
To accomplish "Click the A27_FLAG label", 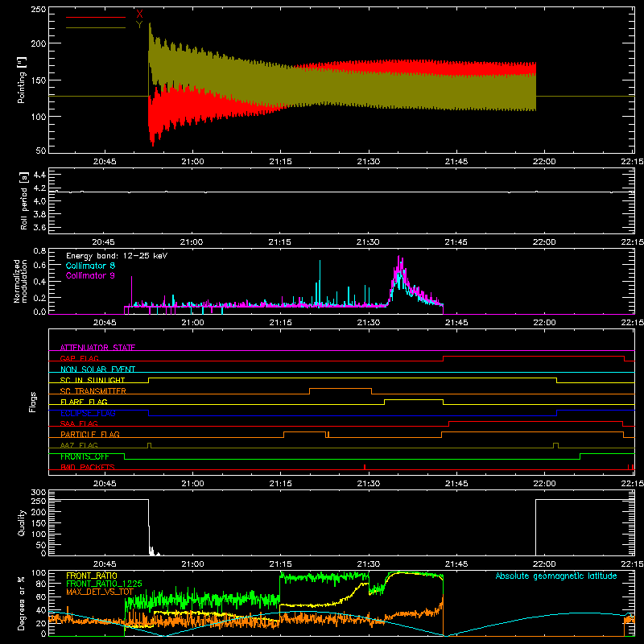I will pyautogui.click(x=79, y=445).
